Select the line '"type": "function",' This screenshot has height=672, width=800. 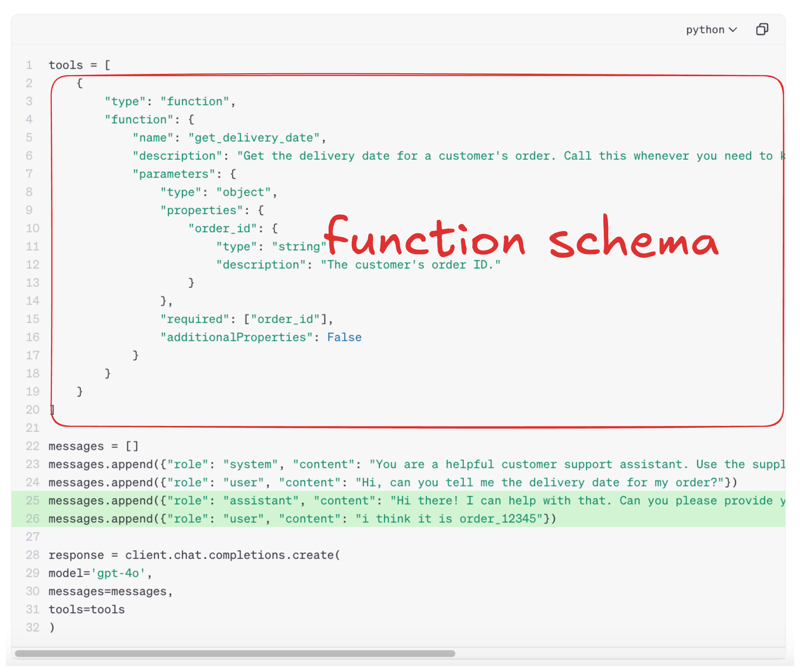click(x=170, y=101)
